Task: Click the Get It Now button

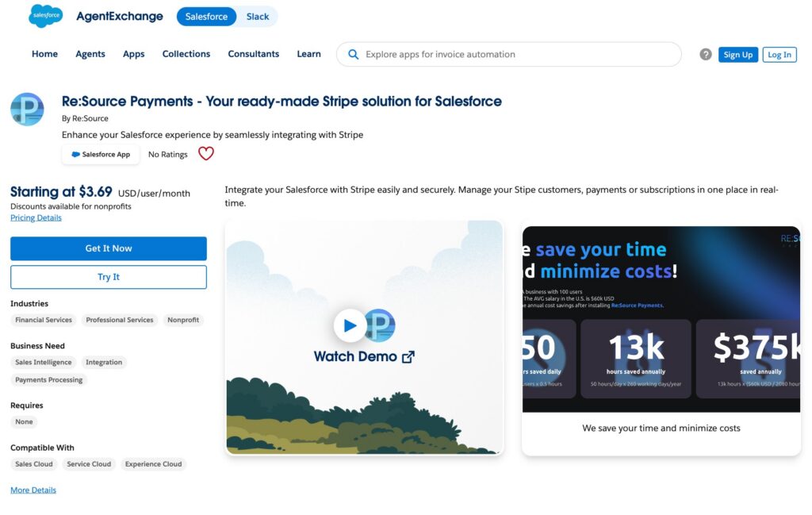Action: [x=108, y=248]
